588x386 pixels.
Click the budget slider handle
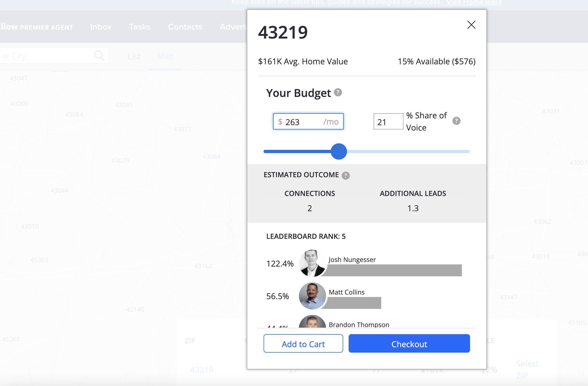tap(339, 151)
